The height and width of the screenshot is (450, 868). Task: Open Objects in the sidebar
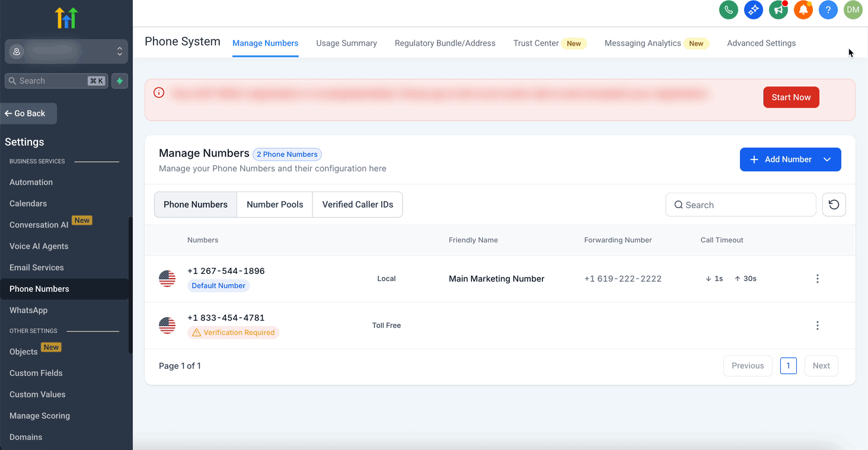click(x=24, y=352)
